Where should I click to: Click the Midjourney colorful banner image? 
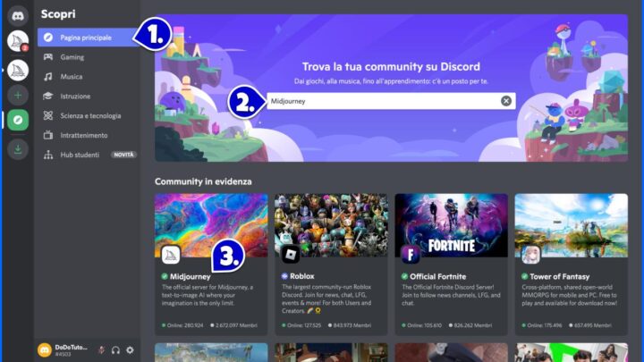(x=211, y=225)
